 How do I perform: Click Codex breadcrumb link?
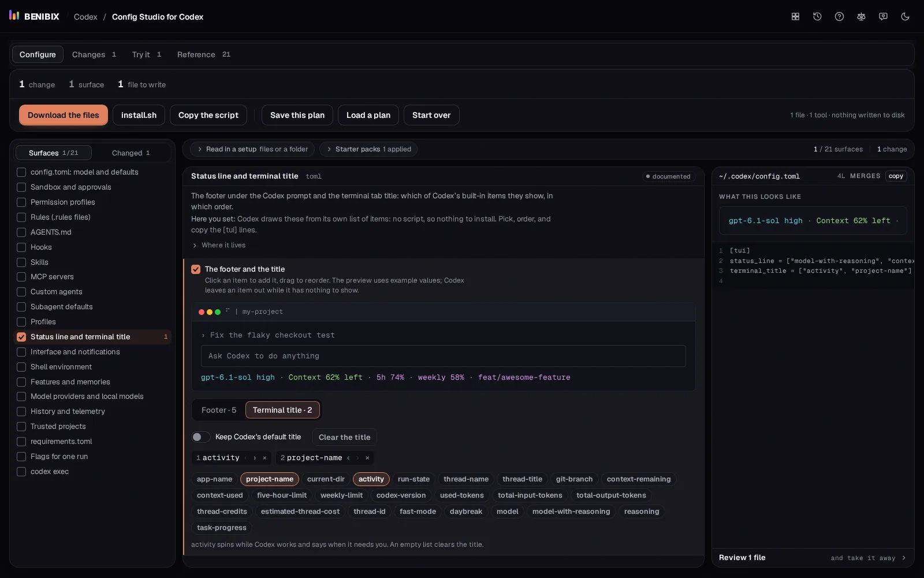click(x=85, y=17)
